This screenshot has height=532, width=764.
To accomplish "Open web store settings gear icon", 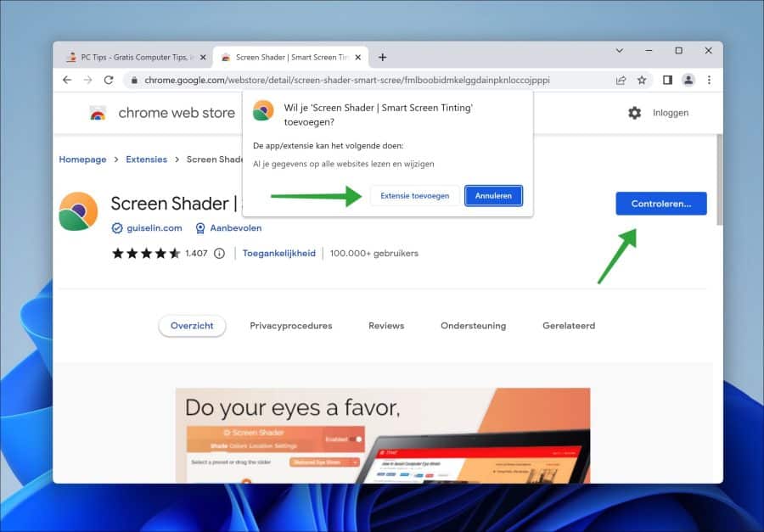I will tap(634, 113).
